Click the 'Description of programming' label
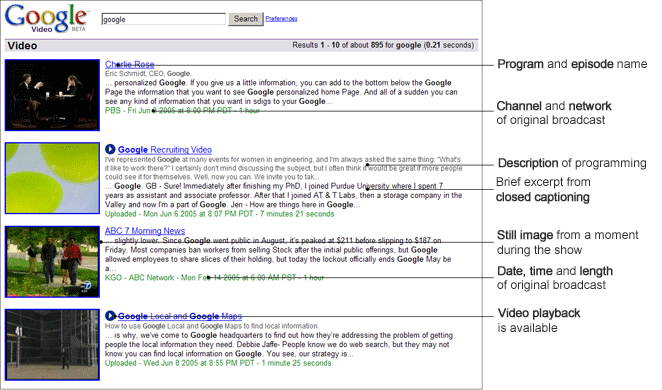Image resolution: width=662 pixels, height=390 pixels. pyautogui.click(x=572, y=163)
